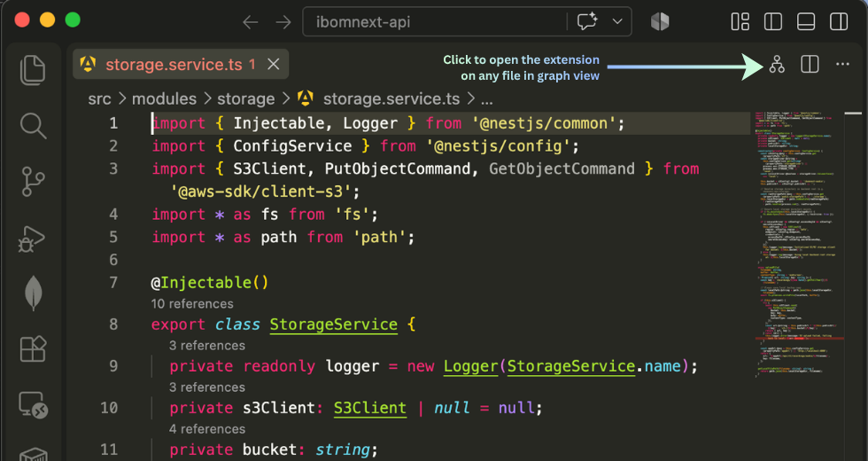Click the S3Client type on line 10
Screen dimensions: 868x461
(370, 408)
